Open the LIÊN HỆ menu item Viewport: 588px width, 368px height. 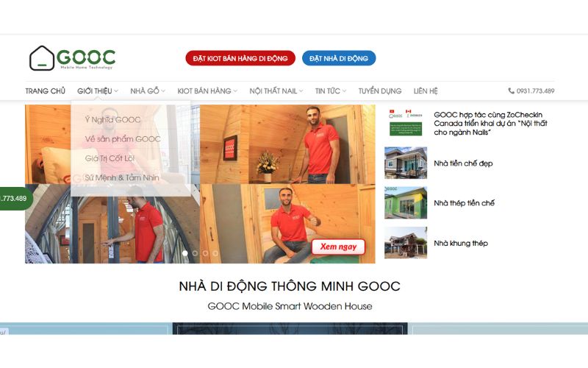pos(426,91)
